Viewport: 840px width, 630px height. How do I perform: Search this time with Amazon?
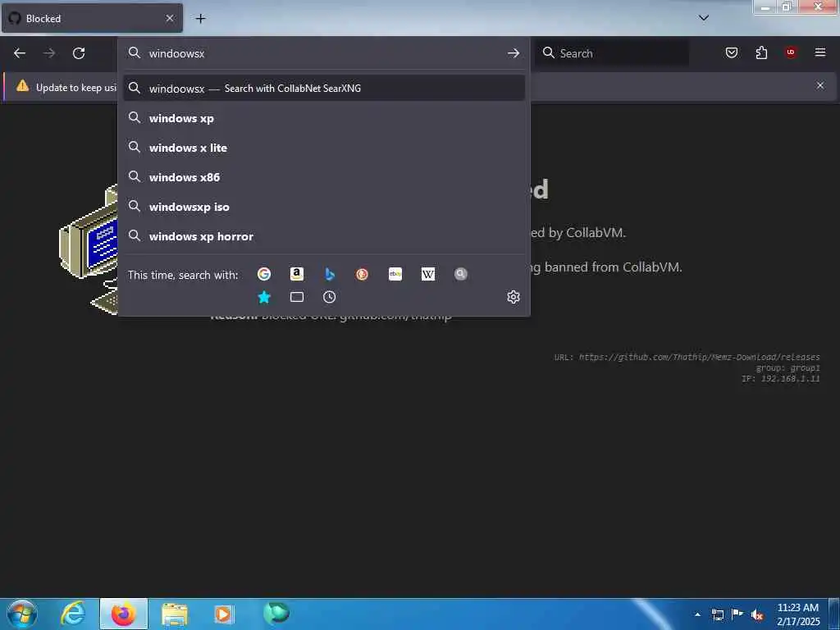297,274
